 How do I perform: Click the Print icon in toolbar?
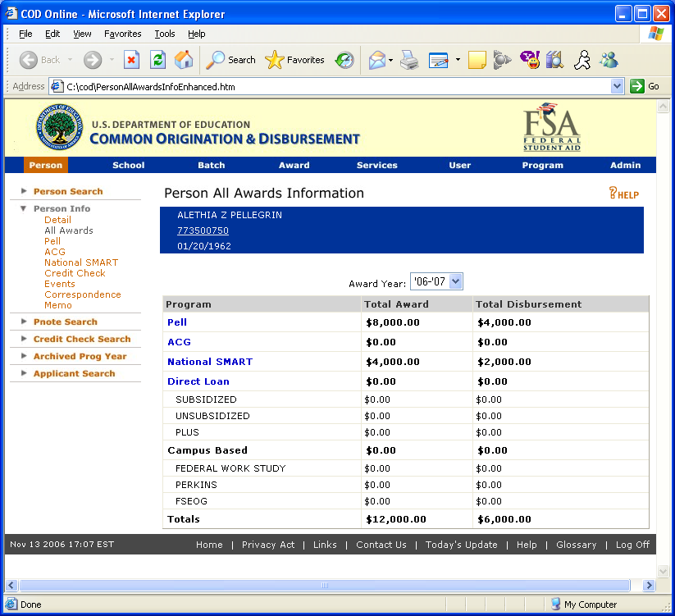click(x=409, y=60)
